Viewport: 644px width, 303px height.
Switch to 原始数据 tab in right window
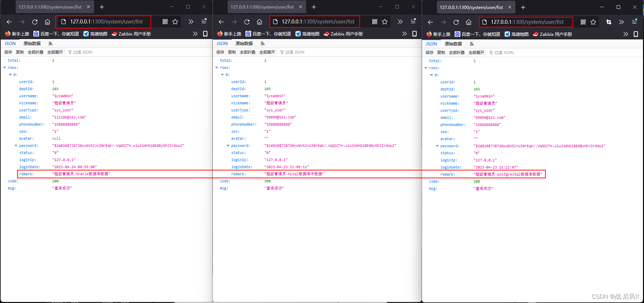pos(453,44)
